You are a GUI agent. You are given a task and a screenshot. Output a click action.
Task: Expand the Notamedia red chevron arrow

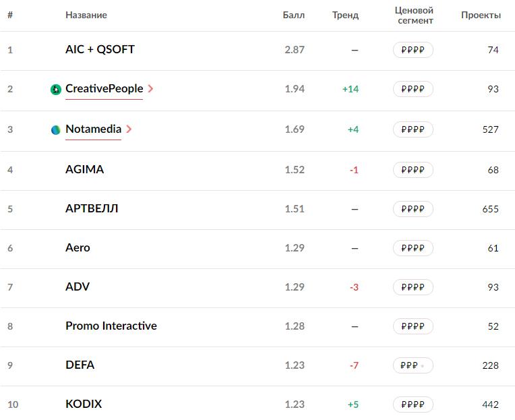(x=129, y=129)
